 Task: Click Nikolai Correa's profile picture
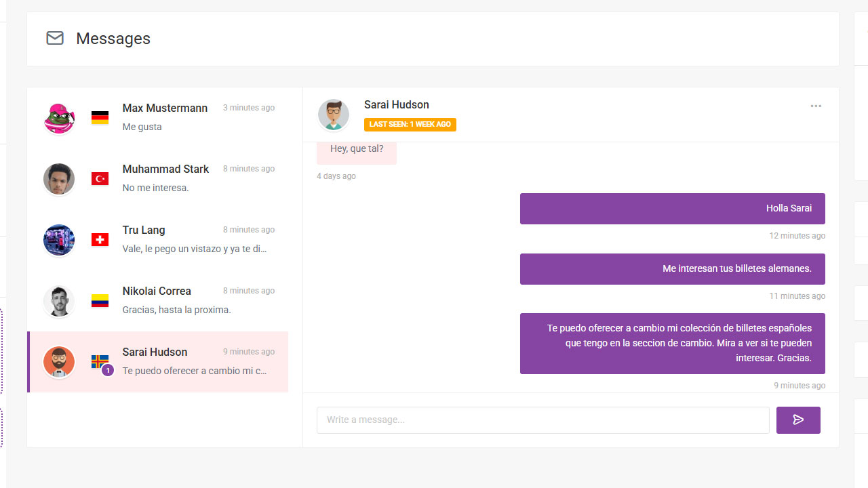coord(59,302)
